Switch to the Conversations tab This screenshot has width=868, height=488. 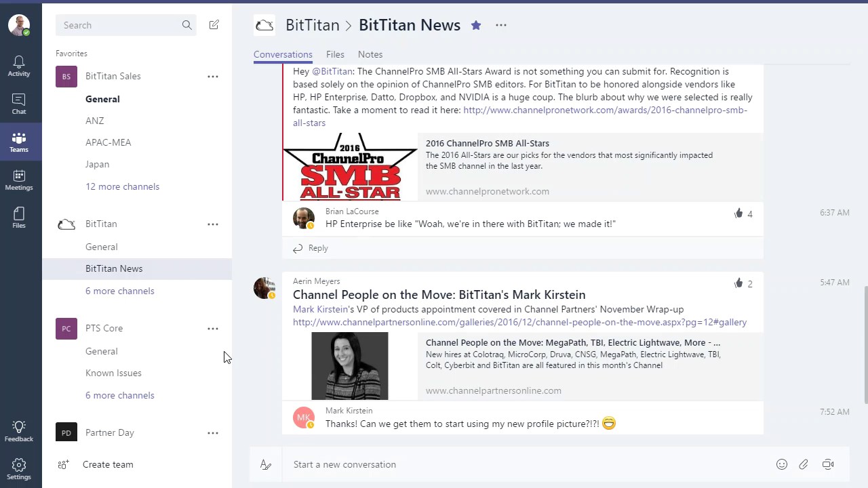[283, 54]
